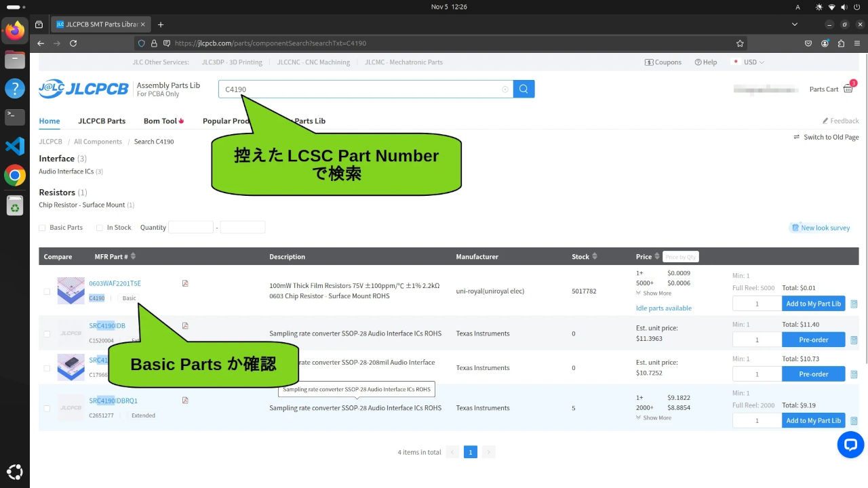Viewport: 868px width, 488px height.
Task: Switch to Old Page
Action: pyautogui.click(x=826, y=137)
